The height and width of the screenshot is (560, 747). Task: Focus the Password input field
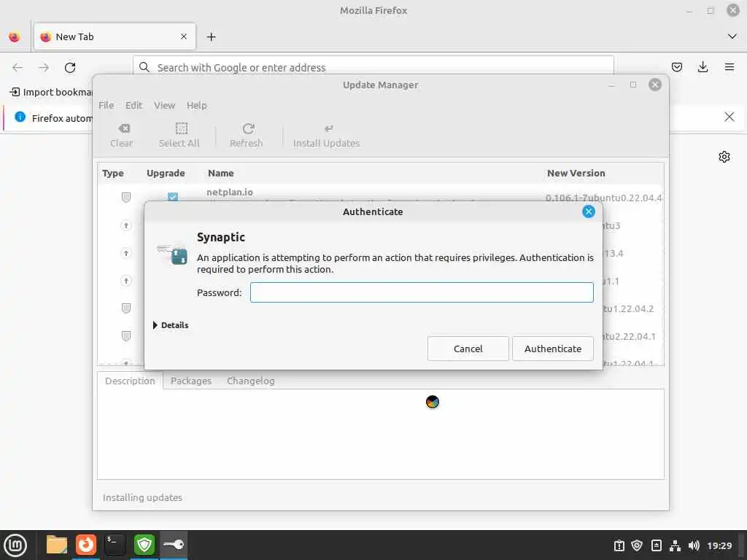coord(422,292)
